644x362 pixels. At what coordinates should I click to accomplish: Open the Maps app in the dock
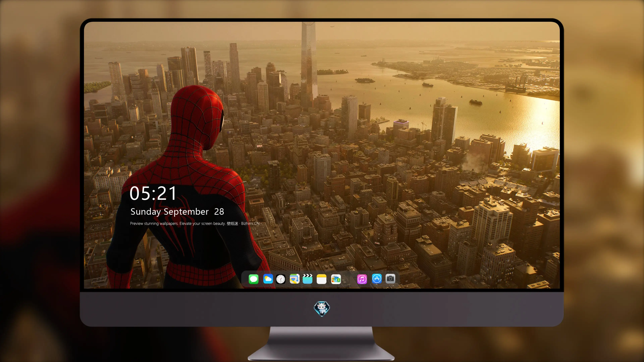[294, 279]
